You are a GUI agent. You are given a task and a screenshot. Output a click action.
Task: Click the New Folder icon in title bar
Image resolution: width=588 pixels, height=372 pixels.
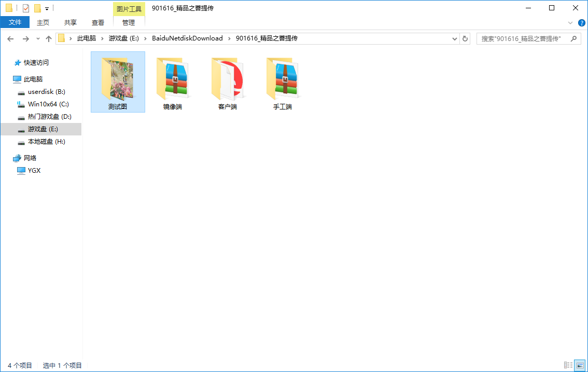(x=37, y=8)
